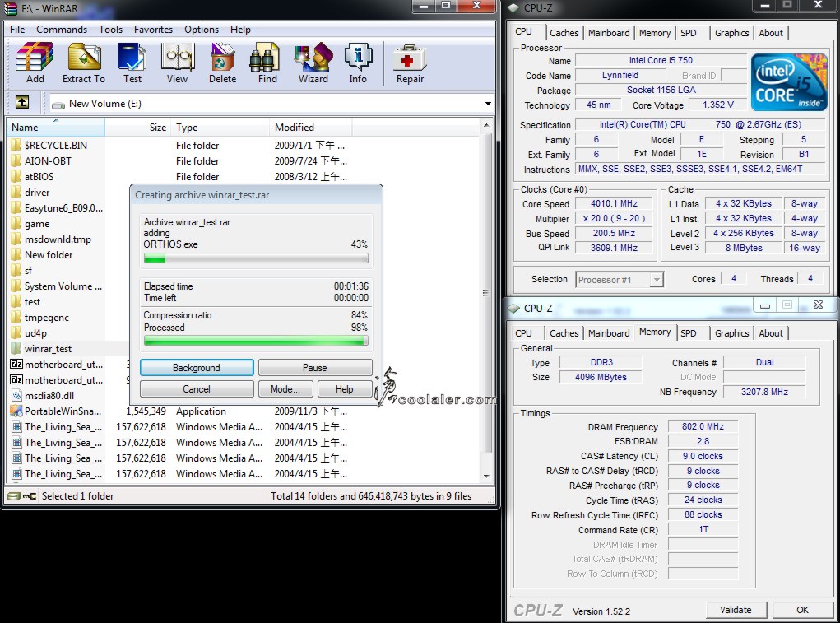Sort file list by Modified column
The width and height of the screenshot is (840, 623).
pos(311,128)
